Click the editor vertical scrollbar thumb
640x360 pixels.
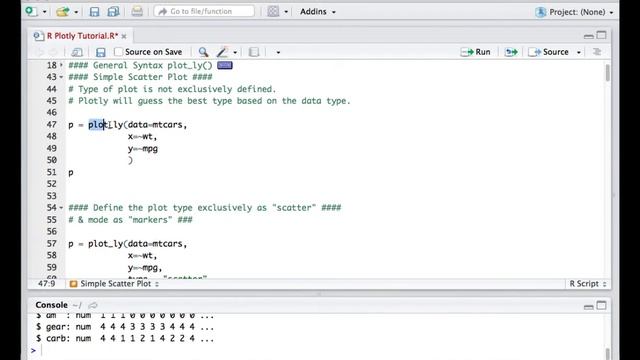click(x=607, y=73)
